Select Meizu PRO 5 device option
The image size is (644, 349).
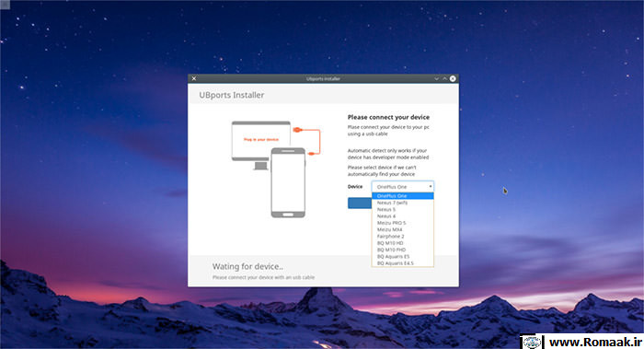(x=403, y=223)
